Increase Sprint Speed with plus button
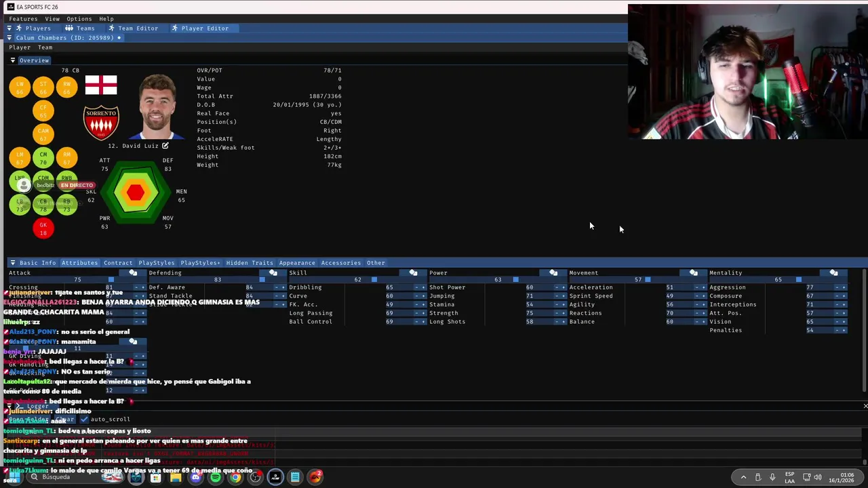The image size is (868, 488). click(703, 296)
